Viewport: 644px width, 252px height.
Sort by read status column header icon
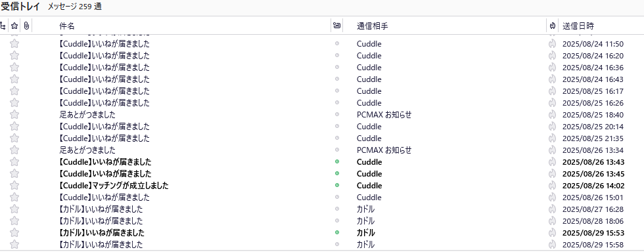click(336, 26)
